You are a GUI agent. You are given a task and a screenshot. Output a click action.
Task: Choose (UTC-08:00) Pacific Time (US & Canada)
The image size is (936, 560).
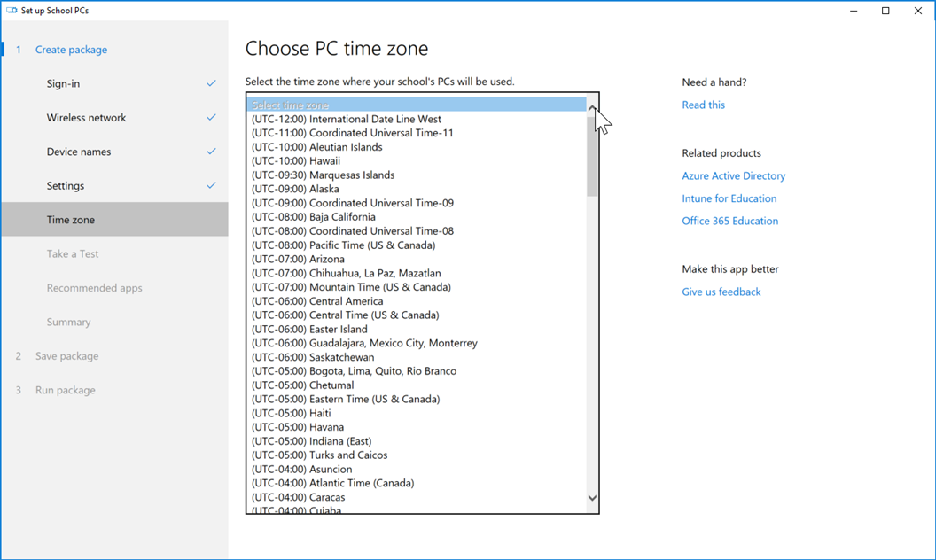click(x=343, y=245)
